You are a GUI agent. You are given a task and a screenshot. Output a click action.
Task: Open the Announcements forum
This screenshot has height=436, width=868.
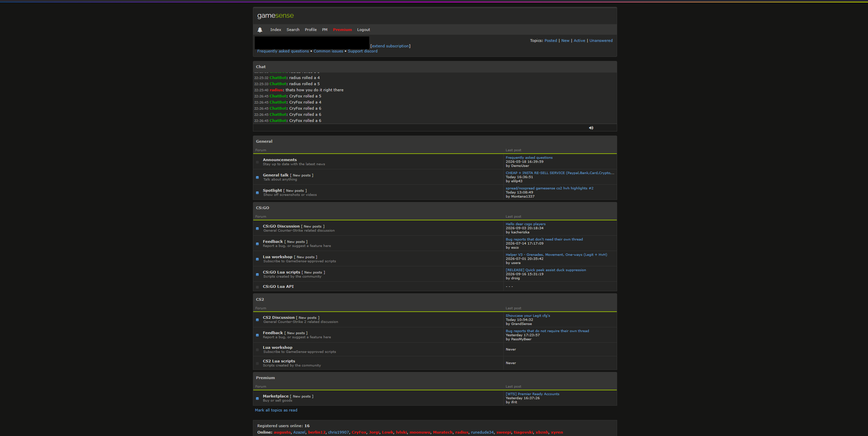(280, 160)
